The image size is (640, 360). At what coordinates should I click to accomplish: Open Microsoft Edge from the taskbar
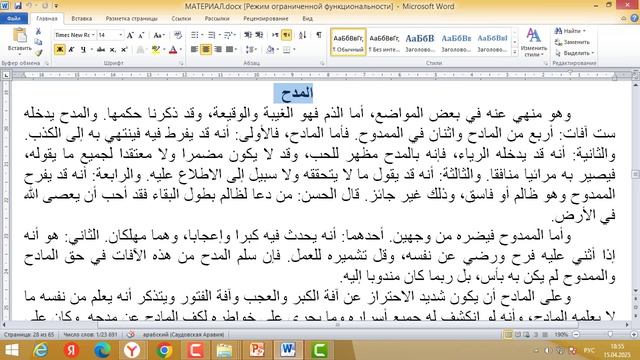[102, 350]
